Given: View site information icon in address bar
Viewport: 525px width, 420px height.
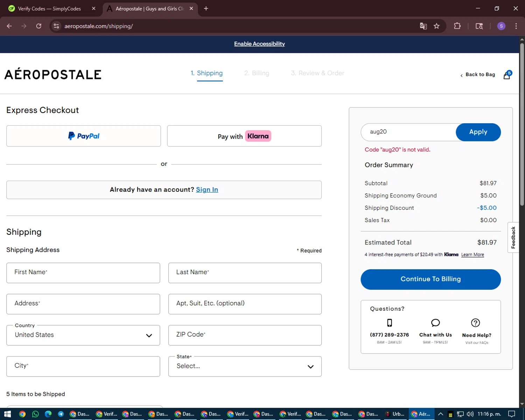Looking at the screenshot, I should (56, 26).
